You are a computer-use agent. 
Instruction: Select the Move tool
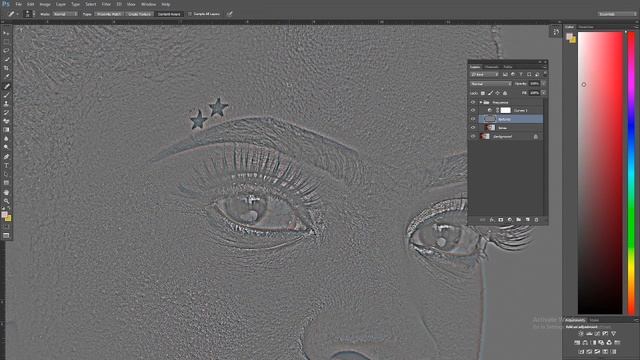pyautogui.click(x=6, y=33)
